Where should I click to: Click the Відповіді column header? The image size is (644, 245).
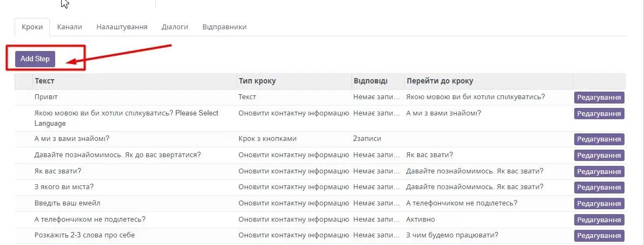coord(370,81)
